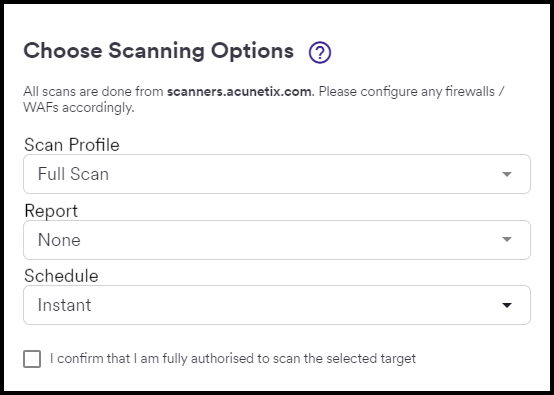Click the 'Schedule' field label
Screen dimensions: 554x395
click(x=61, y=276)
